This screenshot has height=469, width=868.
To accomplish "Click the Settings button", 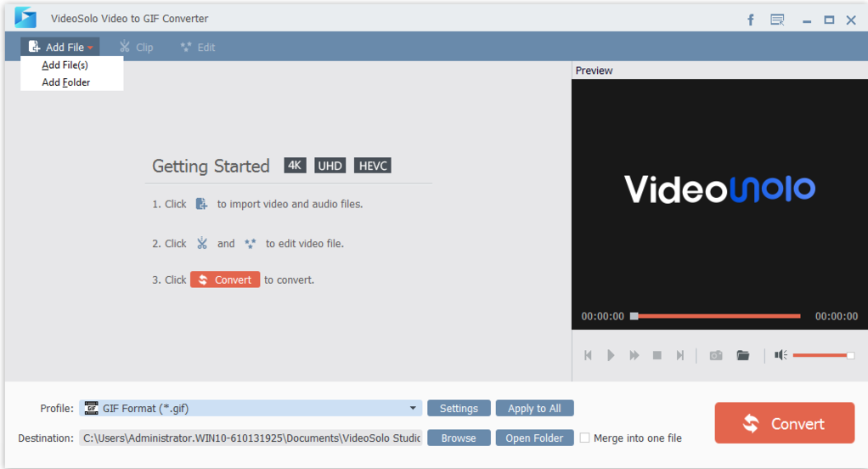I will coord(459,408).
